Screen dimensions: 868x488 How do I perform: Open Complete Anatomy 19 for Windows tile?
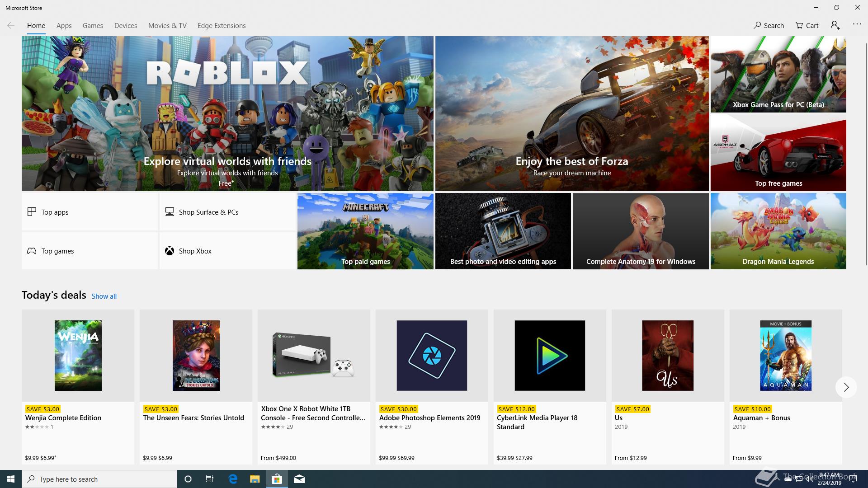pyautogui.click(x=641, y=231)
